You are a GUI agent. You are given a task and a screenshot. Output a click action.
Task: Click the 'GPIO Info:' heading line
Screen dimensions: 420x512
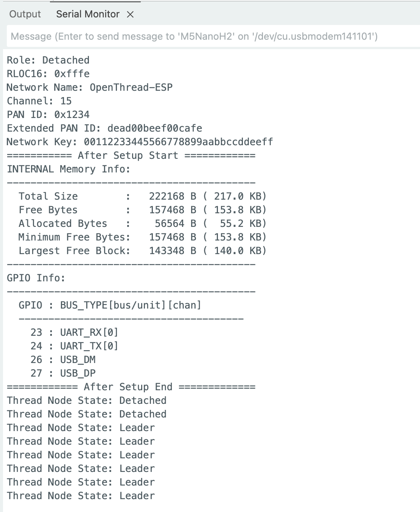pos(36,278)
